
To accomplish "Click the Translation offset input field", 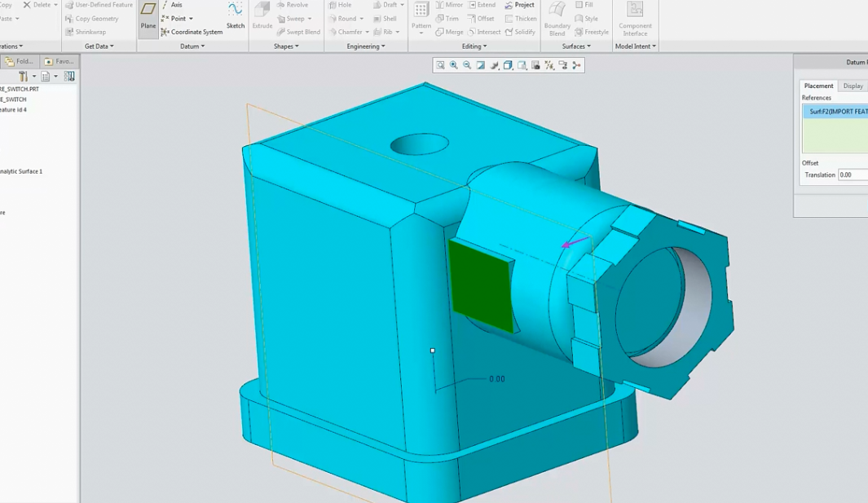I will click(x=853, y=174).
